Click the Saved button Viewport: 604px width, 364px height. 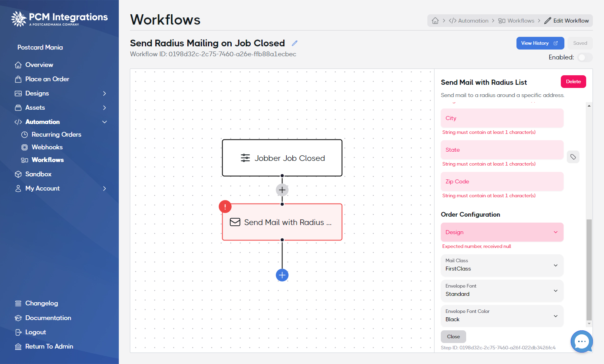point(580,43)
